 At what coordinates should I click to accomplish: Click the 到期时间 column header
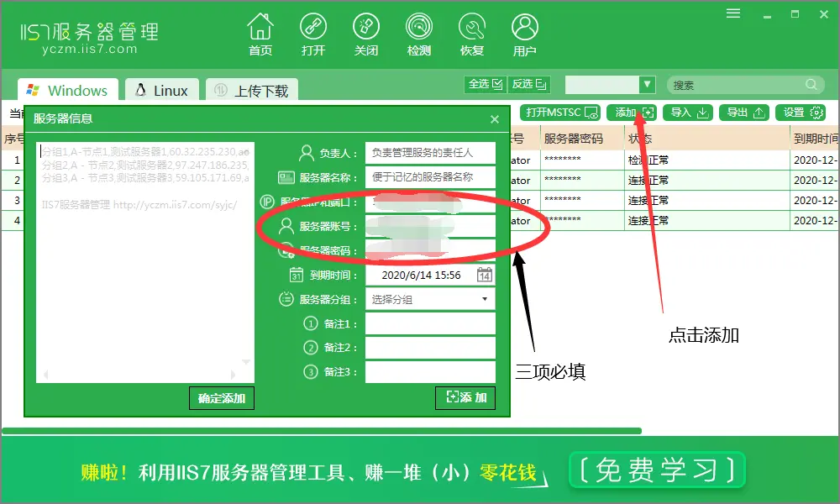tap(815, 139)
